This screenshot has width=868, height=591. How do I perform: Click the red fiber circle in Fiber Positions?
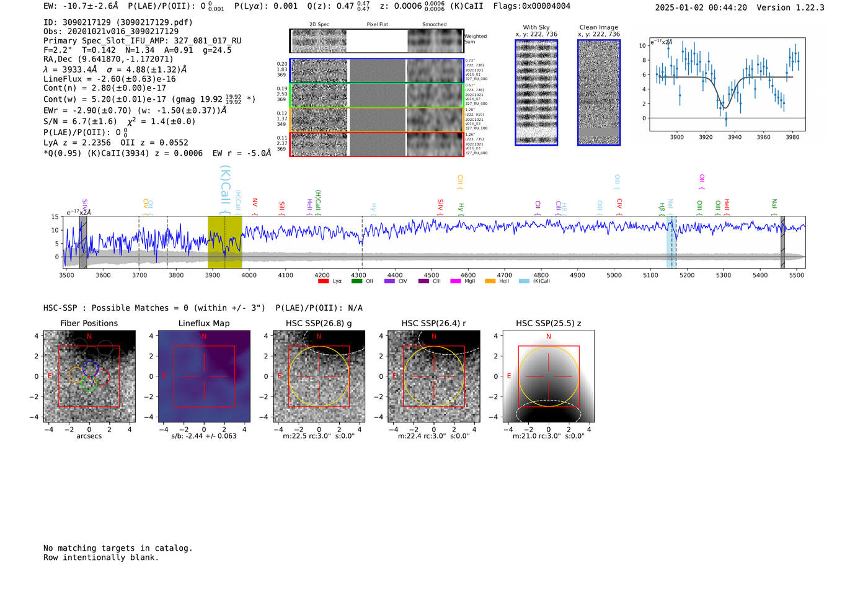(x=102, y=377)
